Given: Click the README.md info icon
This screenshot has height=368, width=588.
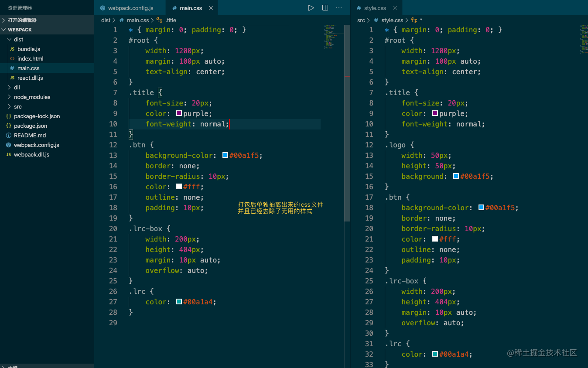Looking at the screenshot, I should [9, 135].
